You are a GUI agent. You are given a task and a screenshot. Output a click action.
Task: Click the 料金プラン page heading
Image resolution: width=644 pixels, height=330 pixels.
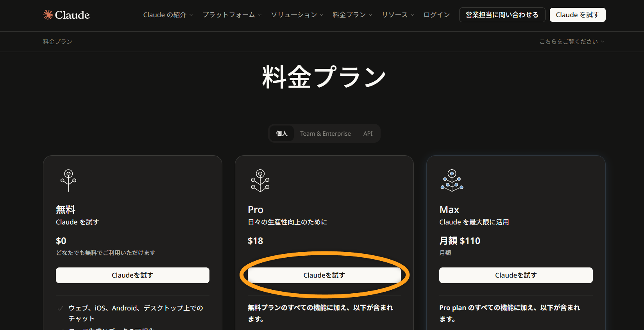324,77
